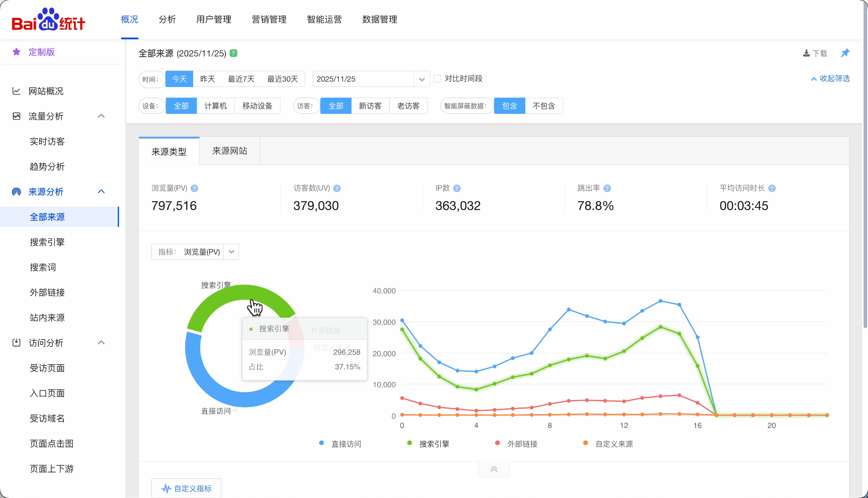Screen dimensions: 868x498
Task: Click green help icon beside 全部来源 title
Action: click(234, 53)
